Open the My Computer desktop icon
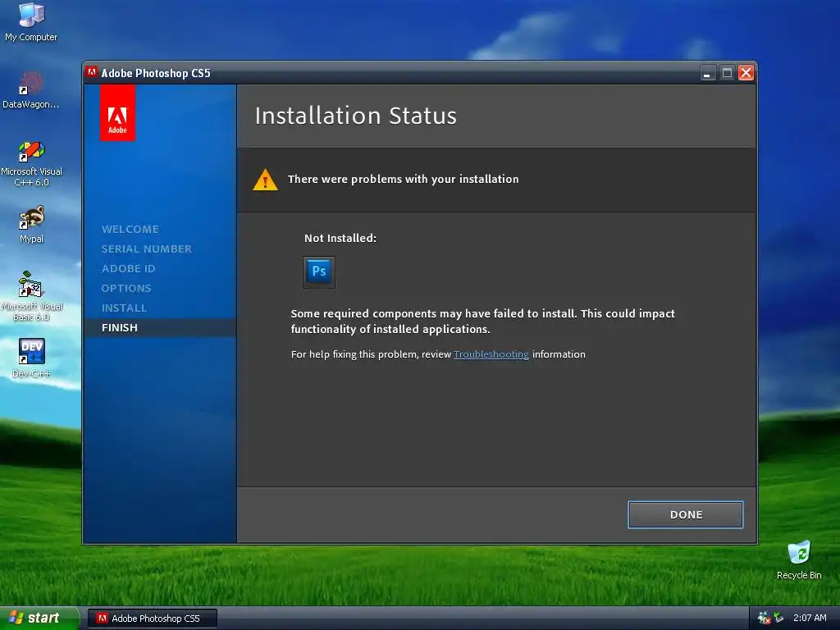This screenshot has width=840, height=630. click(x=31, y=21)
